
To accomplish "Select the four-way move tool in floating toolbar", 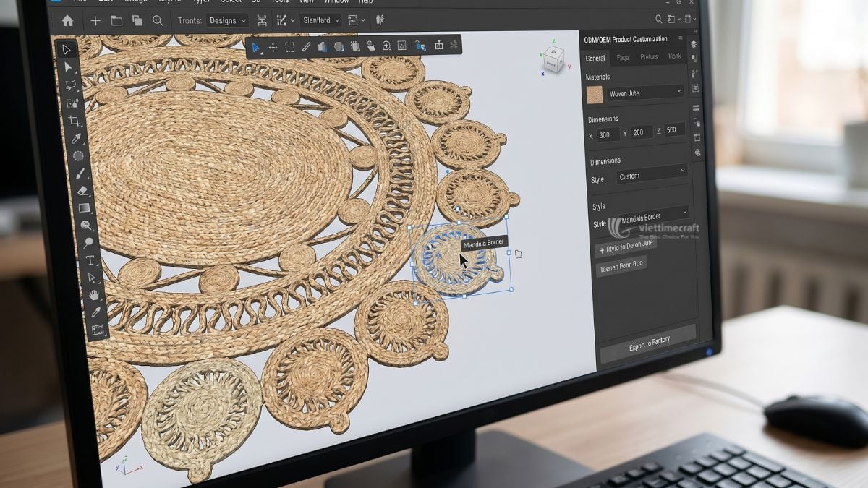I will (x=273, y=47).
